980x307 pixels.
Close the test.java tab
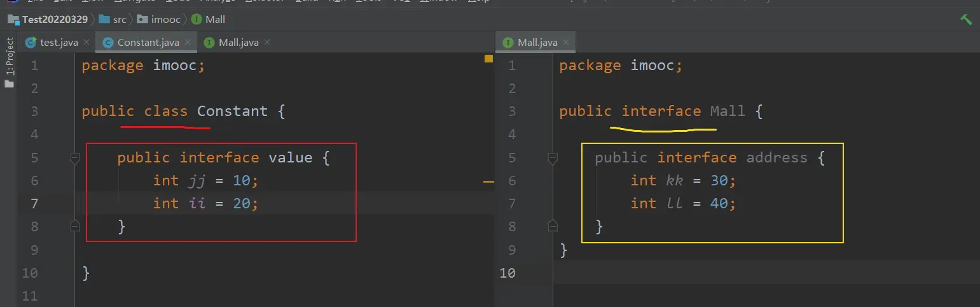pyautogui.click(x=87, y=43)
